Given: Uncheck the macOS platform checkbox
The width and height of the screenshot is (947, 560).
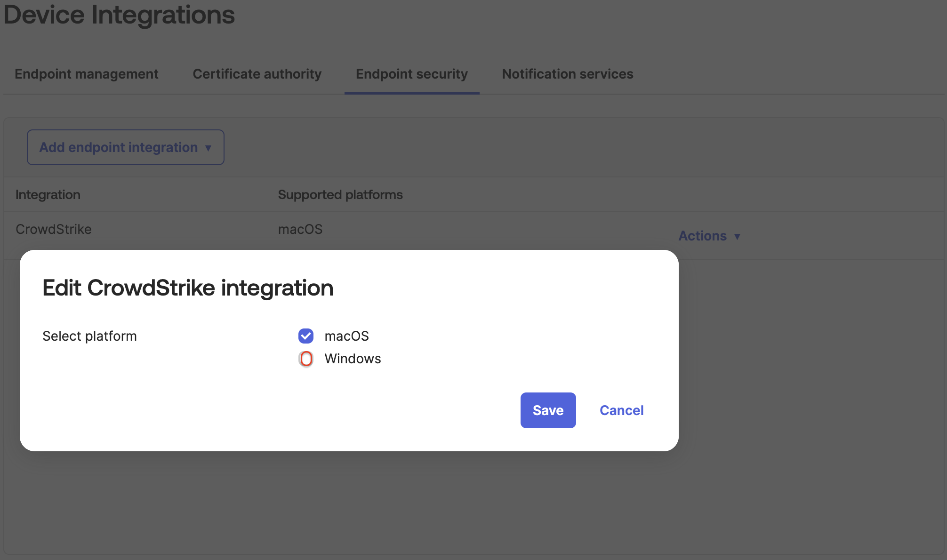Looking at the screenshot, I should tap(306, 336).
